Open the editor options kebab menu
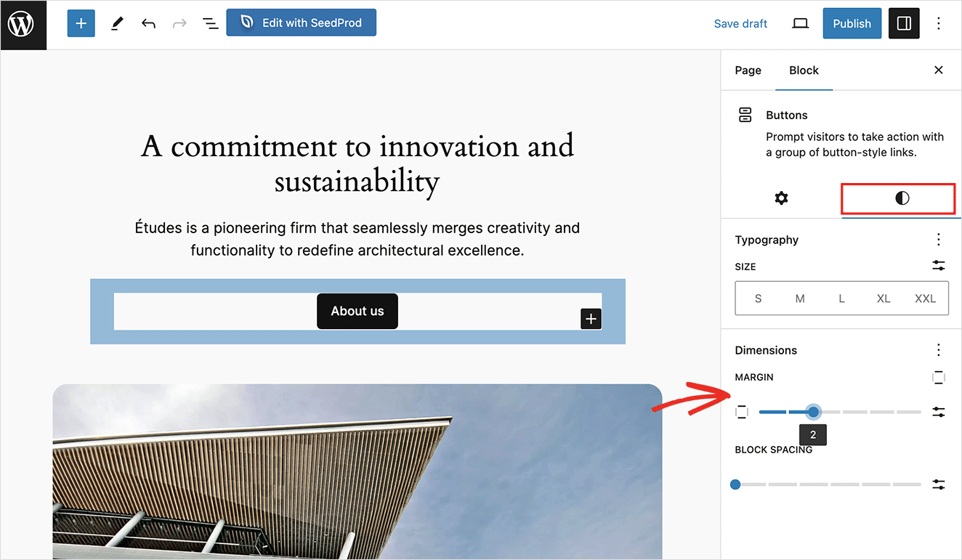 (939, 23)
